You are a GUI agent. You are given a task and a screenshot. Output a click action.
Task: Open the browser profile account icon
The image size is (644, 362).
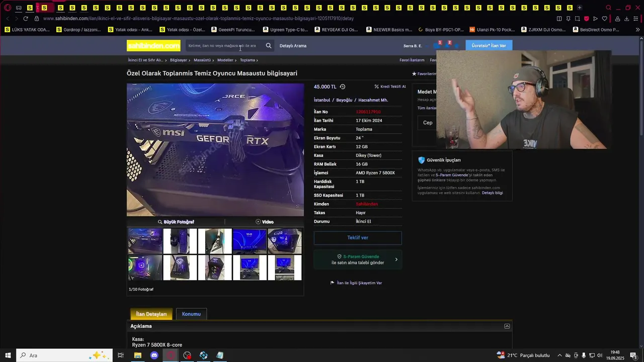pyautogui.click(x=617, y=19)
